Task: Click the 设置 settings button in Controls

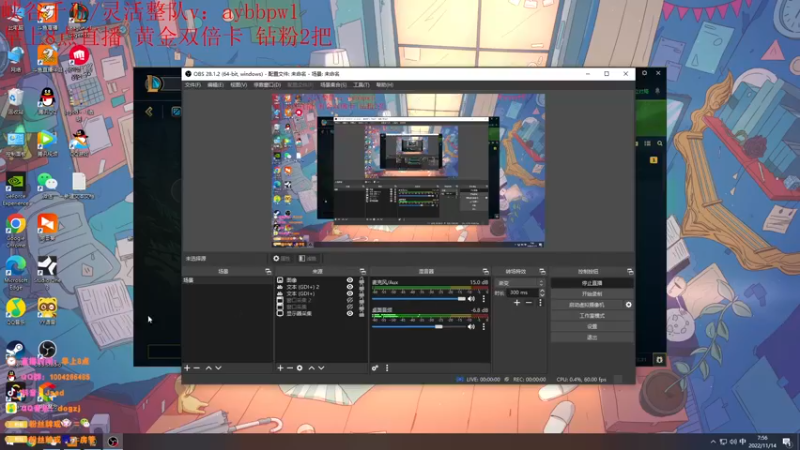Action: tap(592, 327)
